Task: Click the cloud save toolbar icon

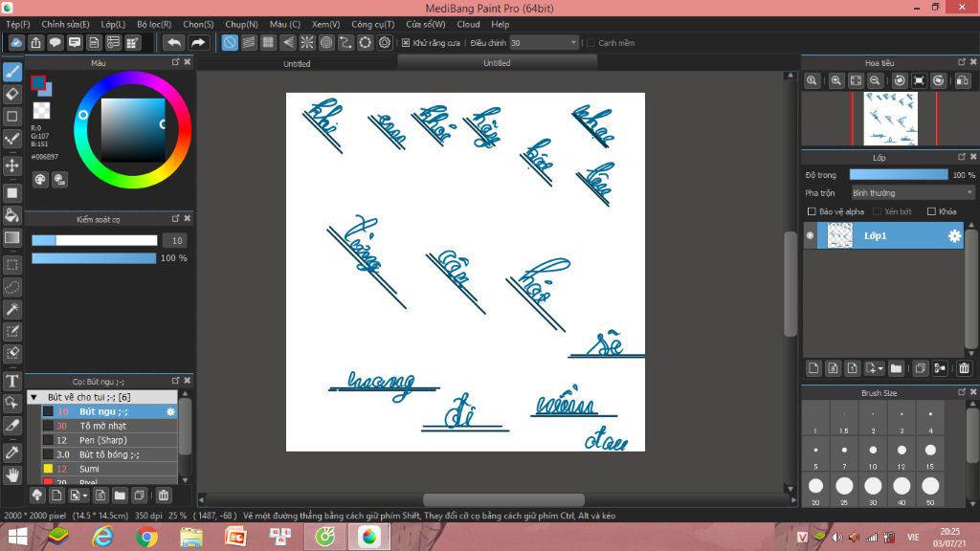Action: (16, 42)
